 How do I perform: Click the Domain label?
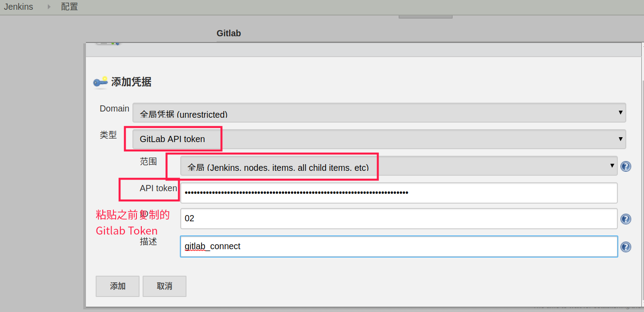point(114,108)
